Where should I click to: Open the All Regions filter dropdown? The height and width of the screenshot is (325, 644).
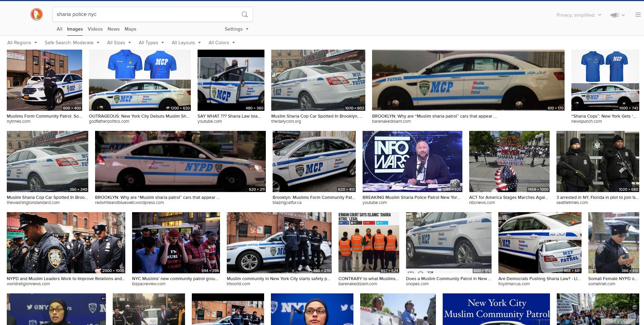22,42
